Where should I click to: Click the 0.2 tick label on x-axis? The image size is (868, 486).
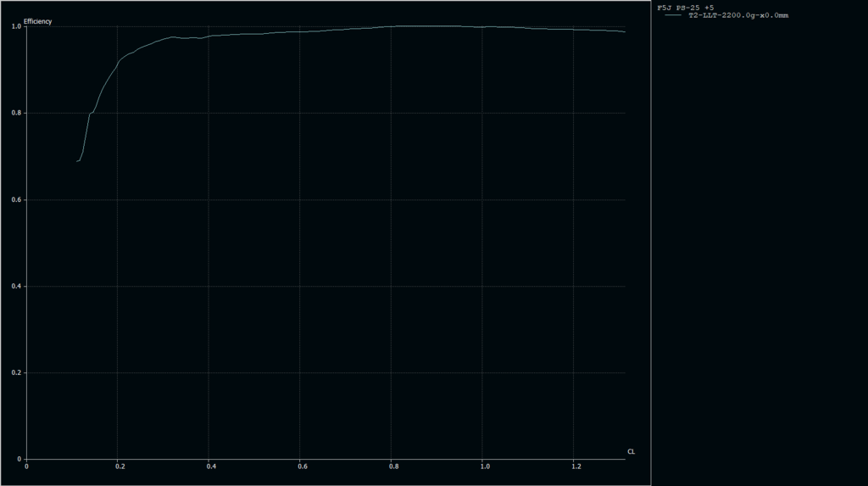pyautogui.click(x=120, y=466)
